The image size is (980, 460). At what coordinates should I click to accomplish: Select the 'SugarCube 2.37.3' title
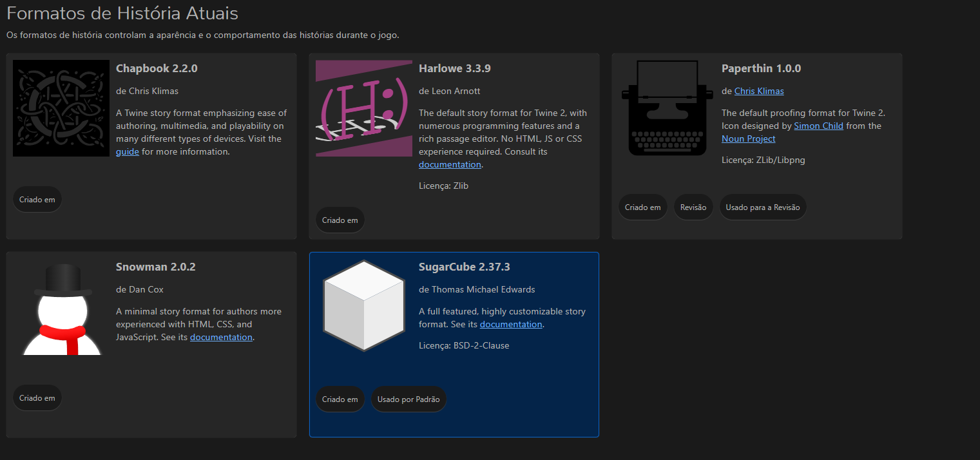point(465,267)
